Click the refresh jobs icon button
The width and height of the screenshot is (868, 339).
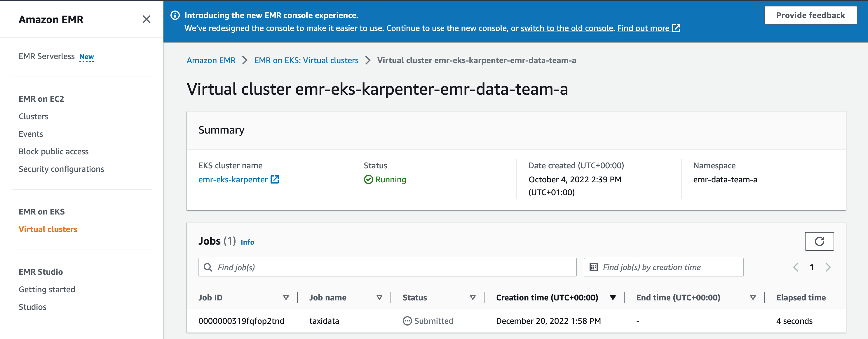point(819,241)
